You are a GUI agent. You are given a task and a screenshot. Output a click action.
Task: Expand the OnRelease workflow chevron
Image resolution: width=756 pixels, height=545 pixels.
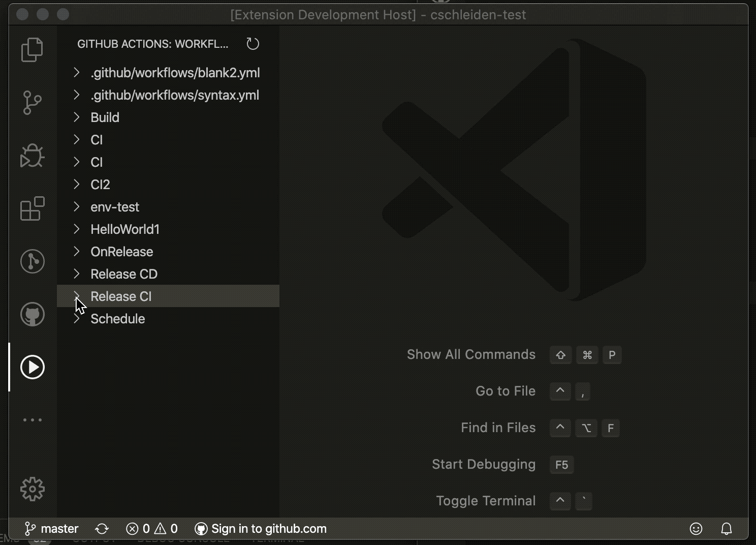(x=77, y=252)
